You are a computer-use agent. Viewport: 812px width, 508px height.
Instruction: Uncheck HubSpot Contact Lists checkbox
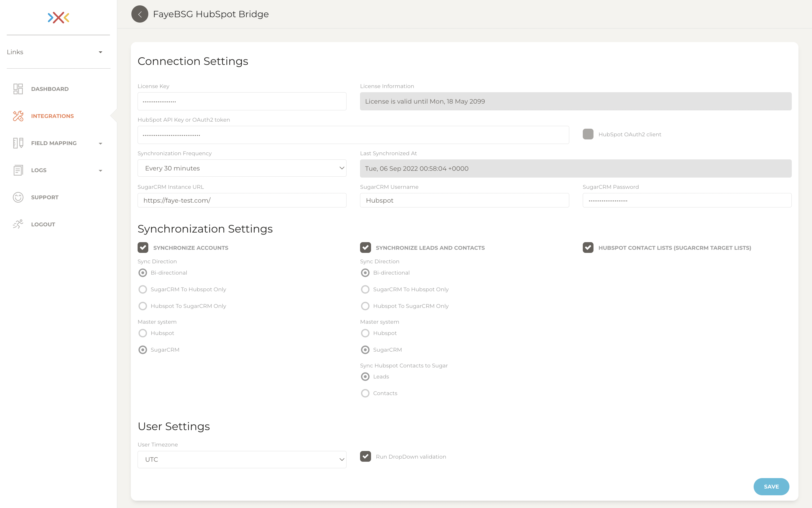[588, 248]
